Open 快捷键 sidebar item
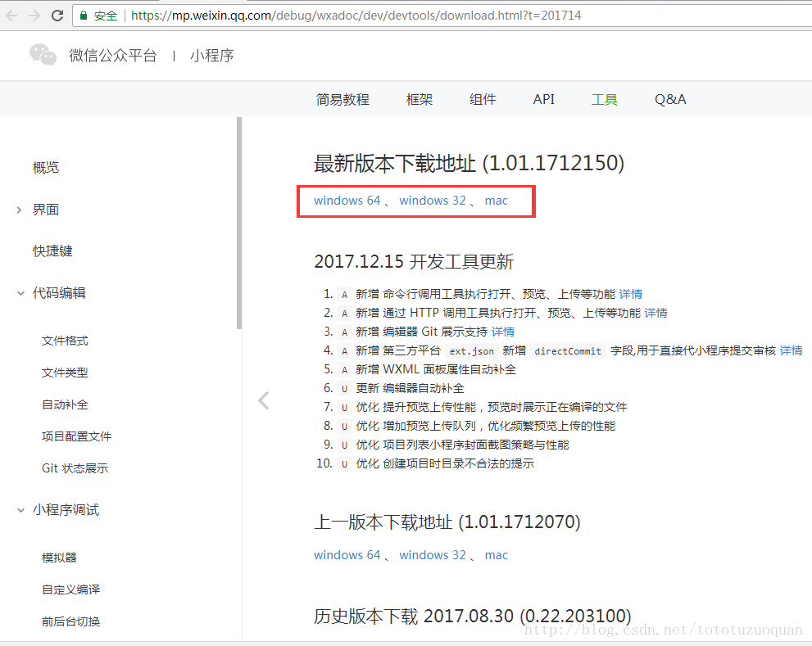The width and height of the screenshot is (812, 646). pyautogui.click(x=52, y=251)
